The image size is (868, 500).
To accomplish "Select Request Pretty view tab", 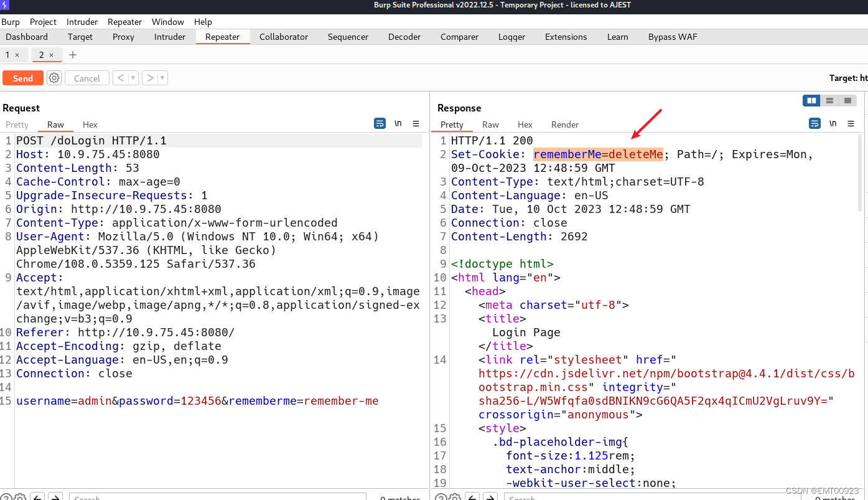I will [17, 125].
